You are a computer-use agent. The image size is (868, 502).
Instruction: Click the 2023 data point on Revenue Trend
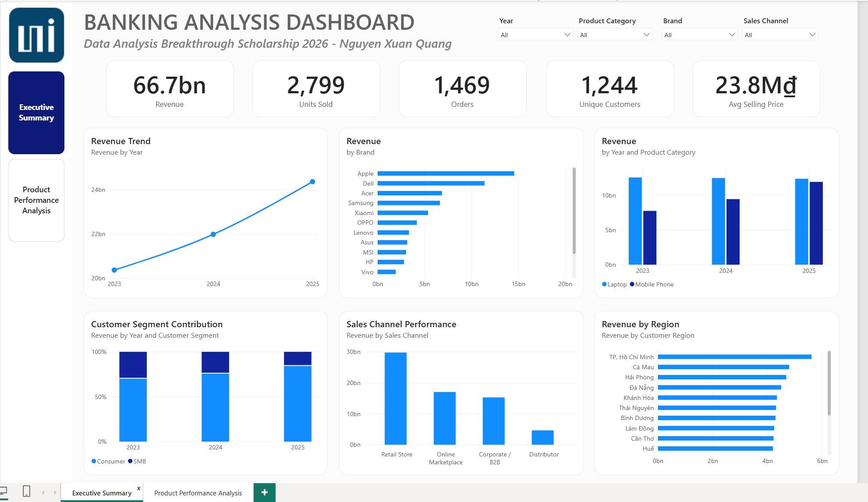(x=114, y=270)
